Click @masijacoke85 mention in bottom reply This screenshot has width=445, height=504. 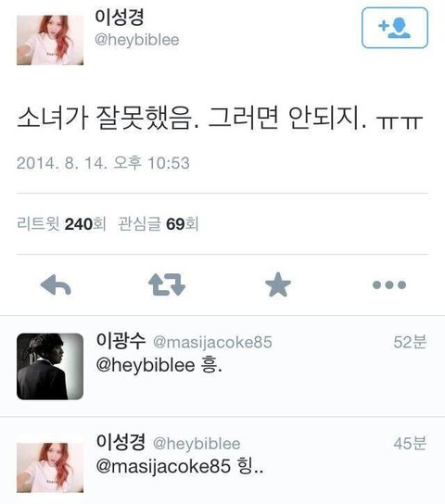click(x=163, y=467)
